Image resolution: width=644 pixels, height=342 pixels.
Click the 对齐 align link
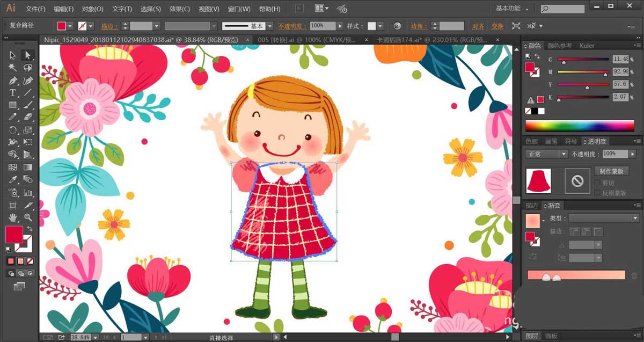pos(478,26)
